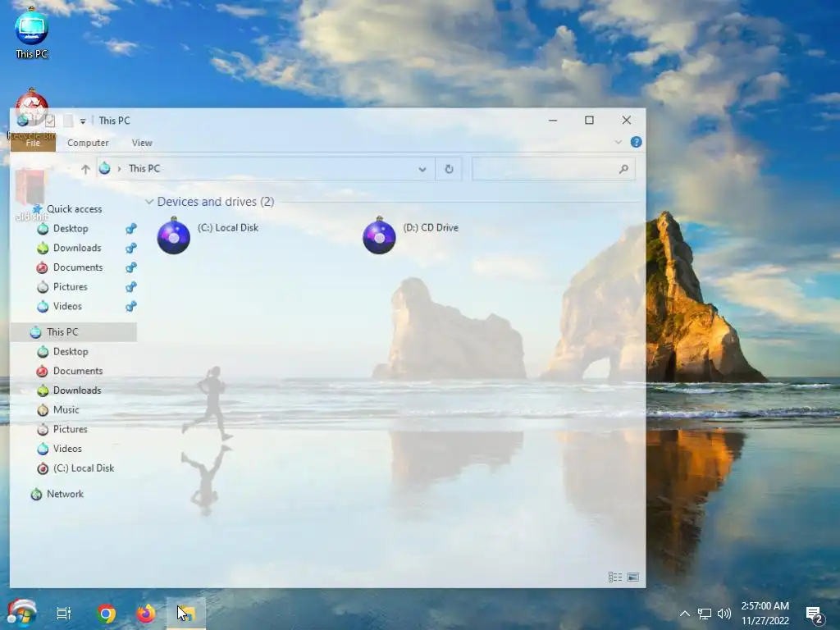This screenshot has width=840, height=630.
Task: Click the breadcrumb arrow before This PC
Action: 119,169
